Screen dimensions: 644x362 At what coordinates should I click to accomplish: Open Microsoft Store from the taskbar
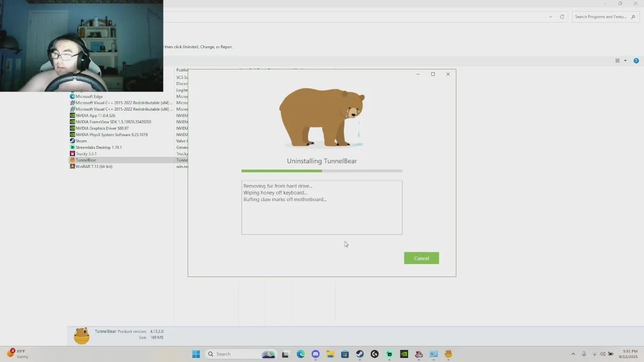pos(345,354)
